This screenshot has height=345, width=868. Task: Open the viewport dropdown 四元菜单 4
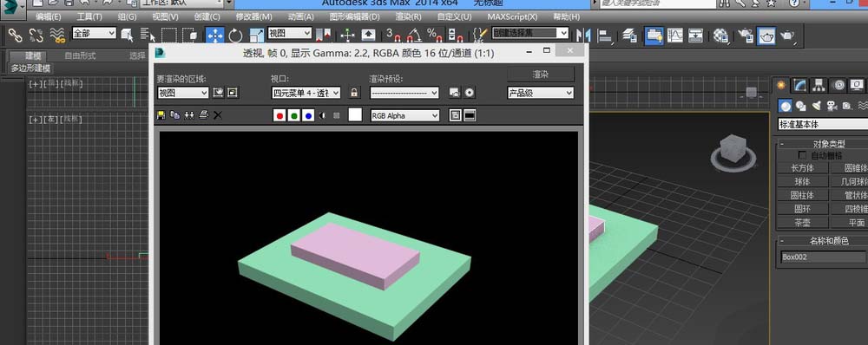(x=306, y=93)
